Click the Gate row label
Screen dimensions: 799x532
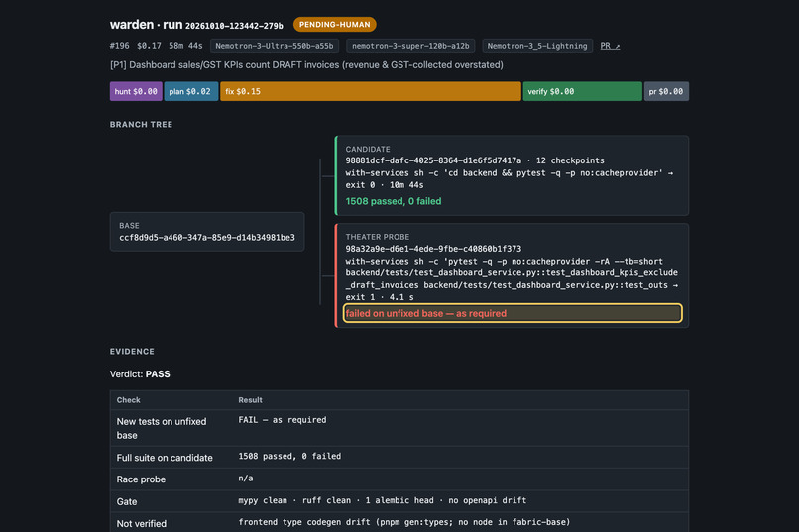tap(127, 502)
